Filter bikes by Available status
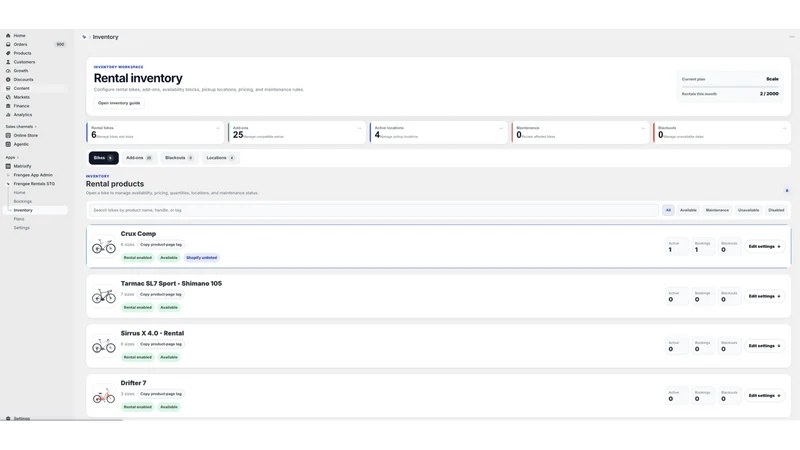This screenshot has width=800, height=450. pos(688,210)
